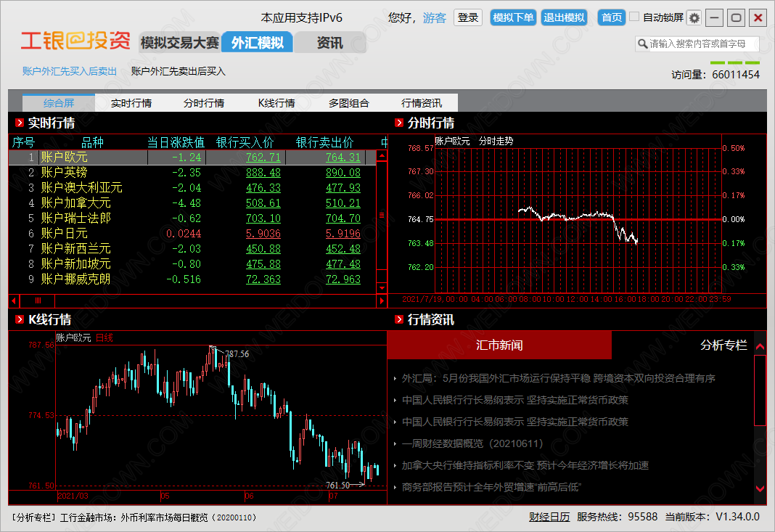Image resolution: width=775 pixels, height=532 pixels.
Task: Open the 行情资讯 tab
Action: tap(422, 103)
